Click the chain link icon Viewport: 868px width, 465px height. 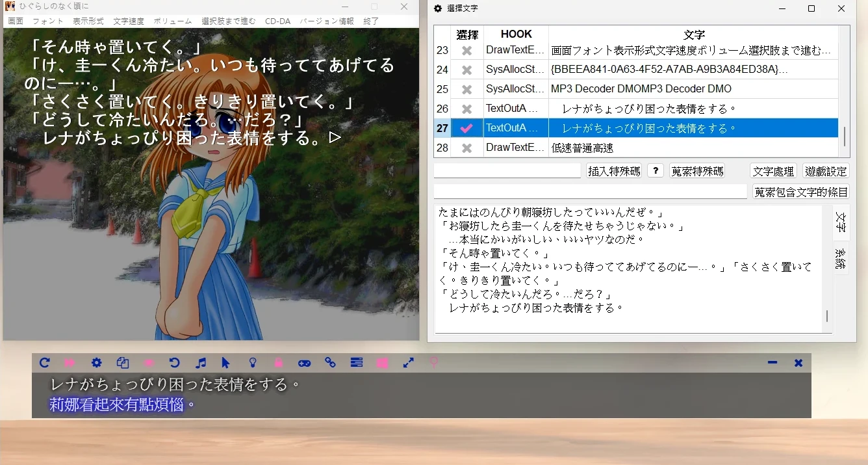coord(330,363)
